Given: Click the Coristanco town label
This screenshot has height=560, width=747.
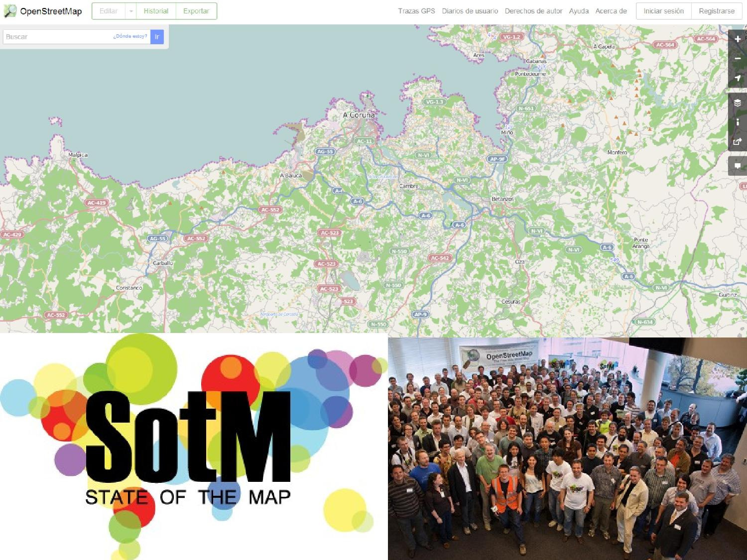Looking at the screenshot, I should click(x=129, y=288).
